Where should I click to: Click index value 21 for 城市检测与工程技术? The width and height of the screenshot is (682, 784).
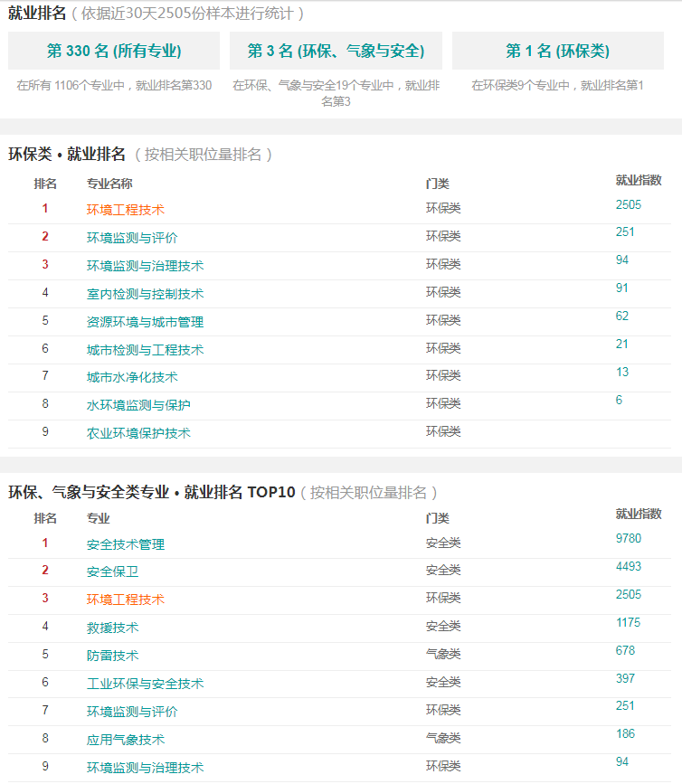(x=622, y=344)
